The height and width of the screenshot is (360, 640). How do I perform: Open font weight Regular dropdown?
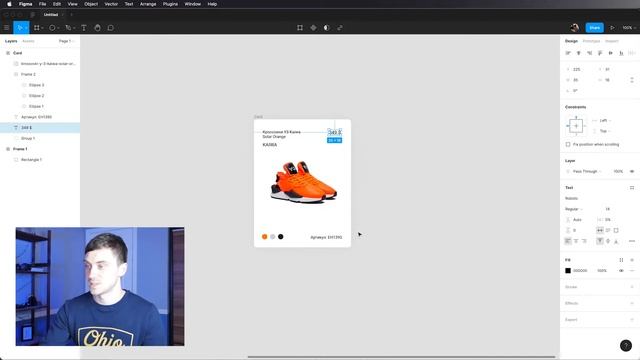[x=573, y=209]
